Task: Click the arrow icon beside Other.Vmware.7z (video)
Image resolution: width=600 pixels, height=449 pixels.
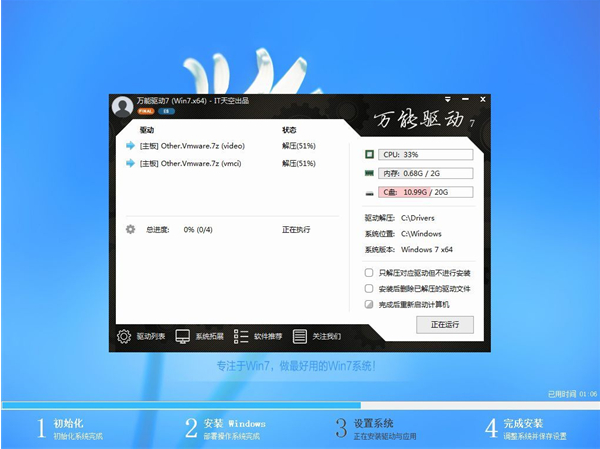Action: (130, 146)
